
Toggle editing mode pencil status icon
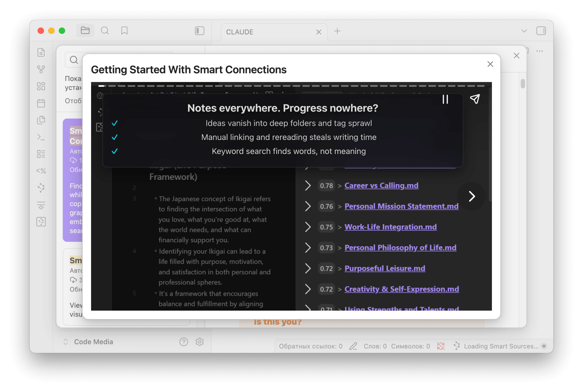(353, 346)
